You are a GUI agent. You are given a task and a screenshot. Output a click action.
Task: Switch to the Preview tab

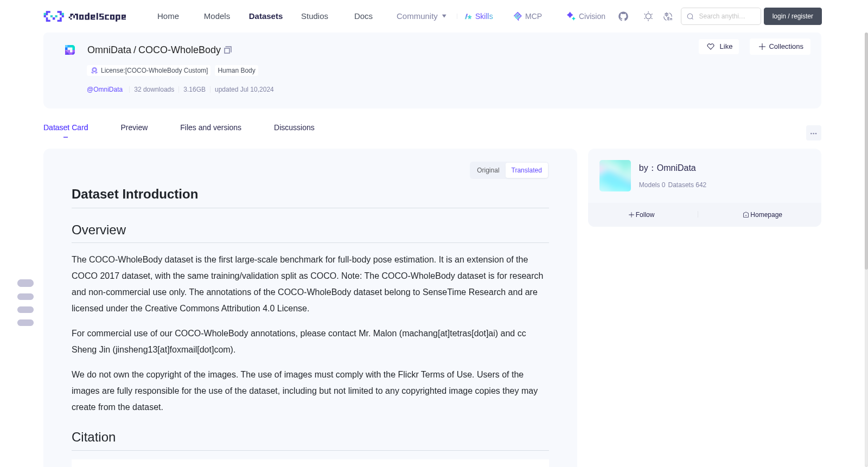point(134,127)
